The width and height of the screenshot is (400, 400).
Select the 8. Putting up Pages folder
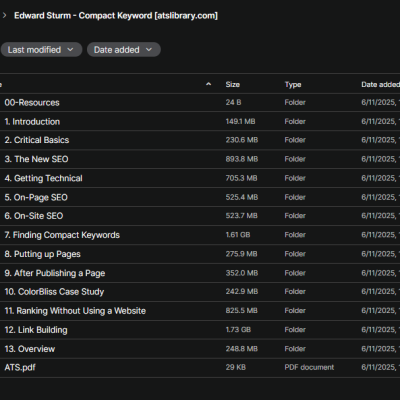(42, 254)
